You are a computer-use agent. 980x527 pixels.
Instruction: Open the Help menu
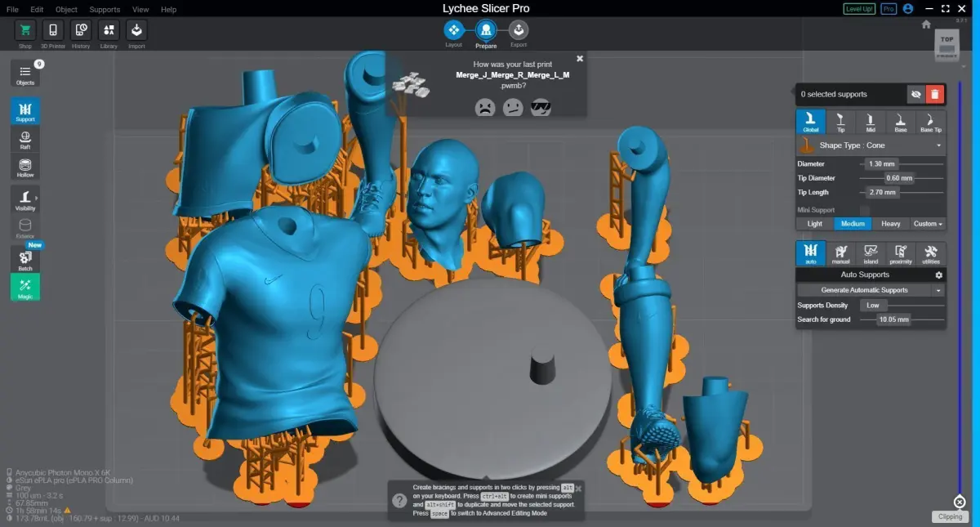pyautogui.click(x=168, y=9)
